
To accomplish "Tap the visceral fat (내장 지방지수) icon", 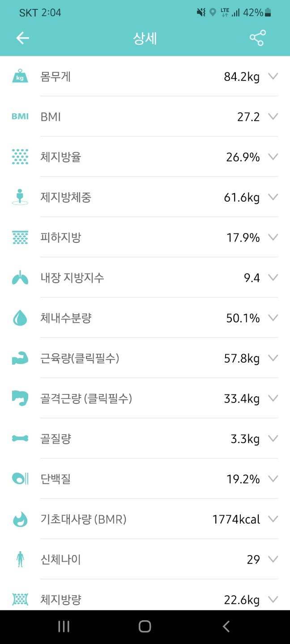I will (20, 278).
